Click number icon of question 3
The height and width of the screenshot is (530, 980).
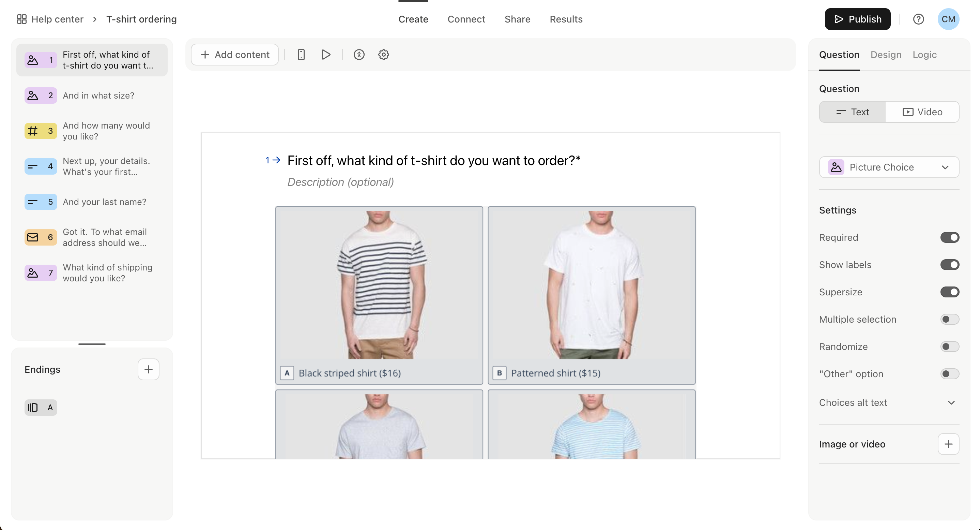pyautogui.click(x=33, y=131)
